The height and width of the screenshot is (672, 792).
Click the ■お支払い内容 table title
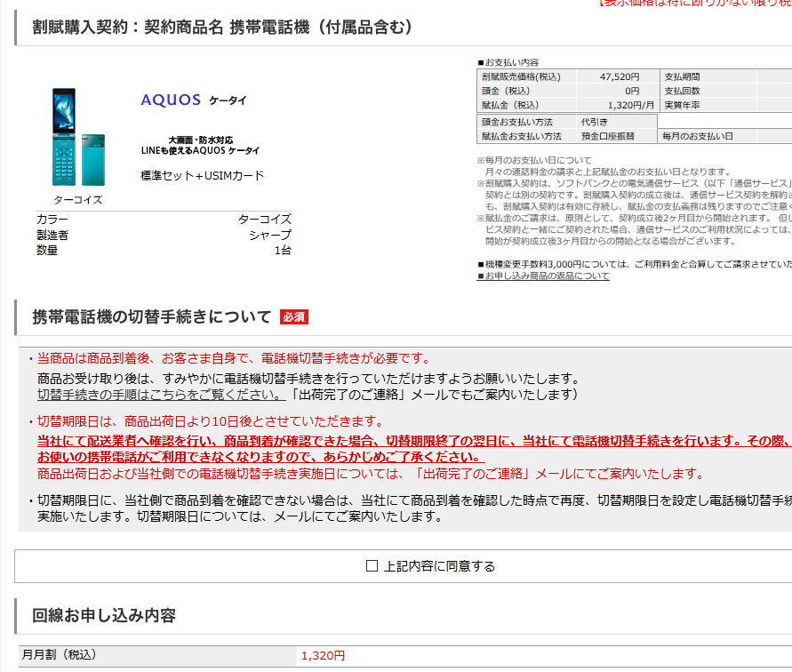click(508, 62)
